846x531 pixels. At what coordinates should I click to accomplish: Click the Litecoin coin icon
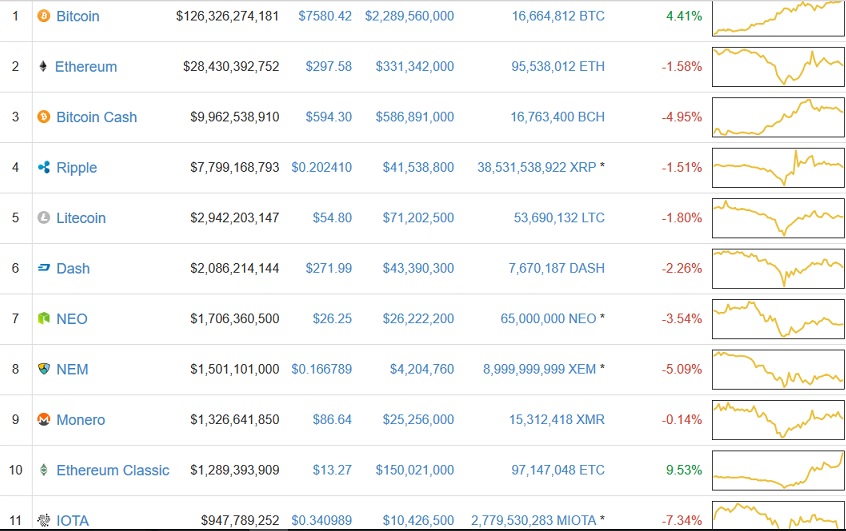[43, 218]
